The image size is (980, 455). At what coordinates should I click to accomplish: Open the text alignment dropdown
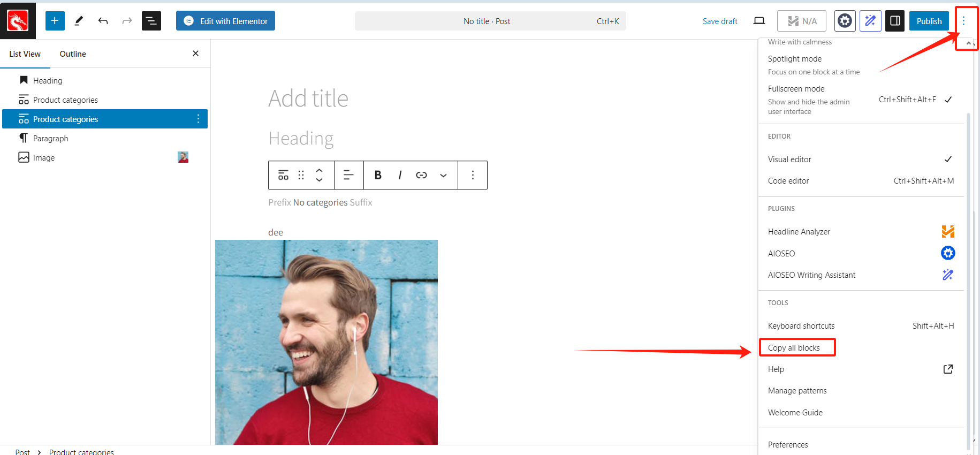[x=348, y=175]
